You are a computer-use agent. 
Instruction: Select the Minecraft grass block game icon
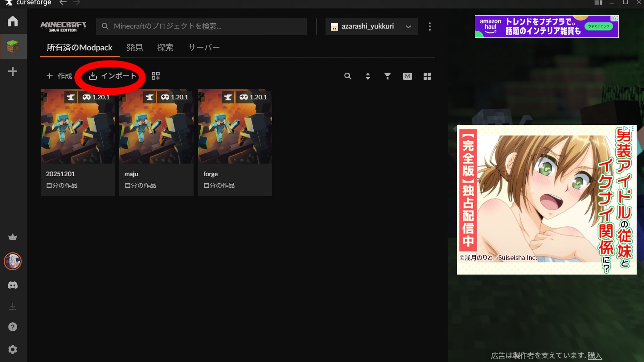(x=13, y=46)
